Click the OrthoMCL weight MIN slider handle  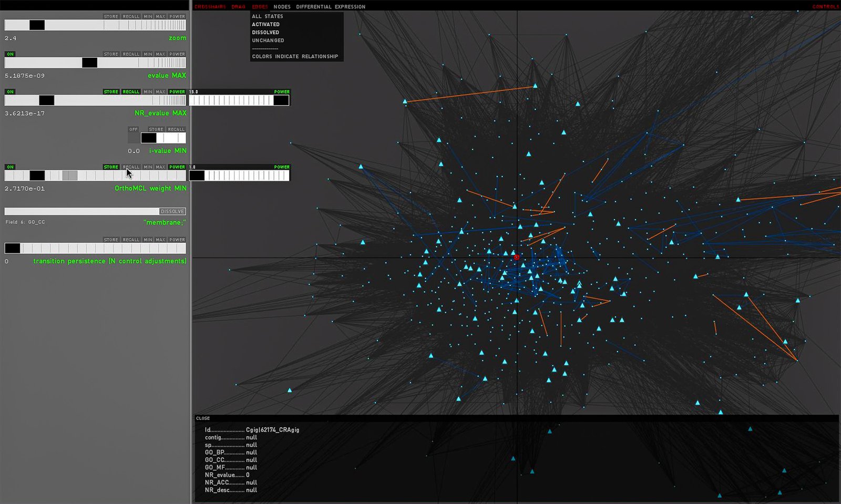coord(37,176)
